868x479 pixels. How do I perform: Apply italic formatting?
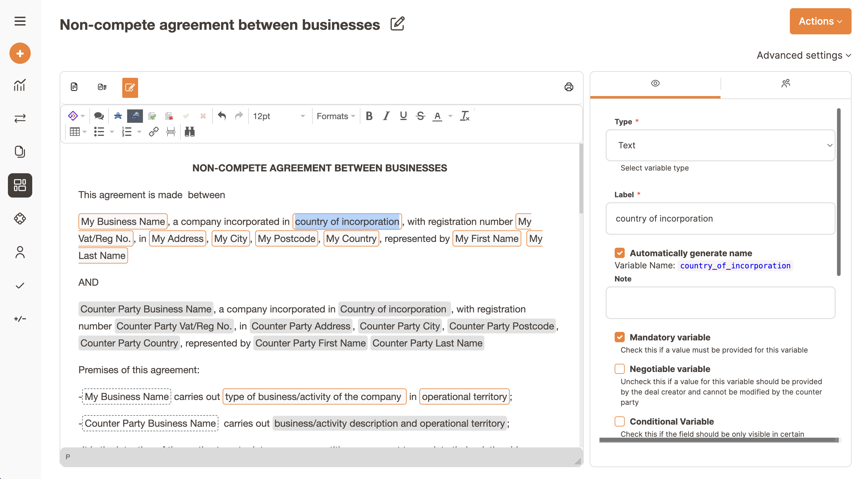pos(386,116)
